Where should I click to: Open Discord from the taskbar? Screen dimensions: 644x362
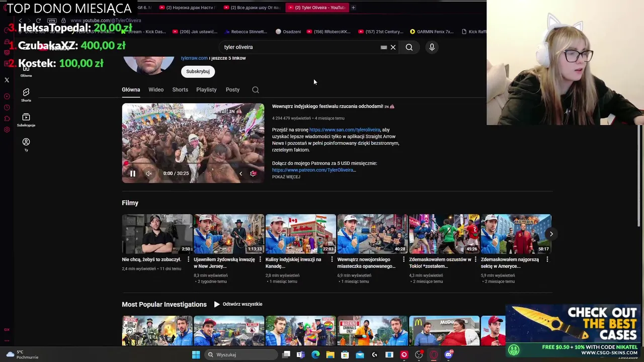coord(448,355)
